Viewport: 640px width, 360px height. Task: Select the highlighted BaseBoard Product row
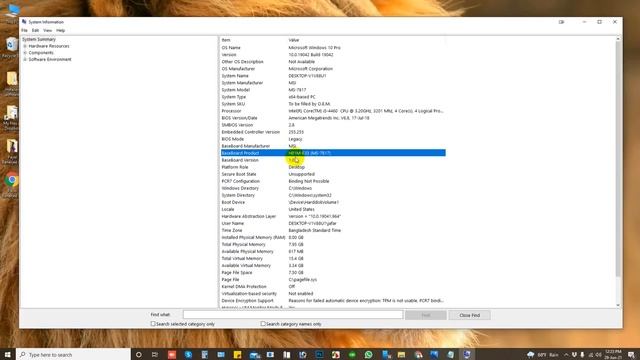(333, 153)
